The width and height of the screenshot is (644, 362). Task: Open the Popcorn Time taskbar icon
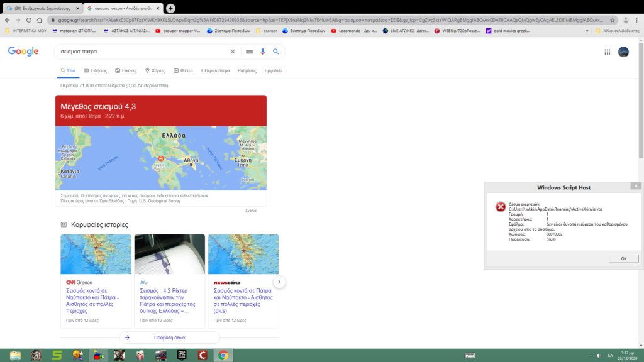click(x=140, y=356)
